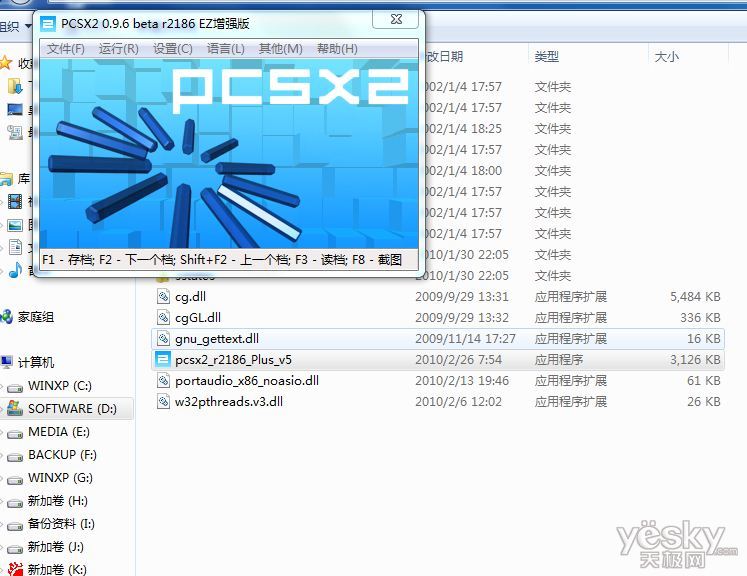Click the 2009/11/14 17:27 date cell
The image size is (747, 576).
[465, 339]
